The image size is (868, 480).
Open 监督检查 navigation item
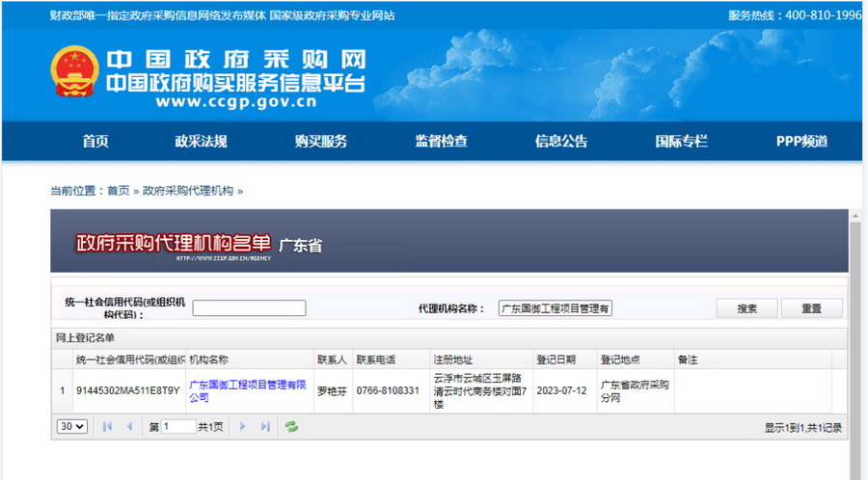click(x=441, y=142)
